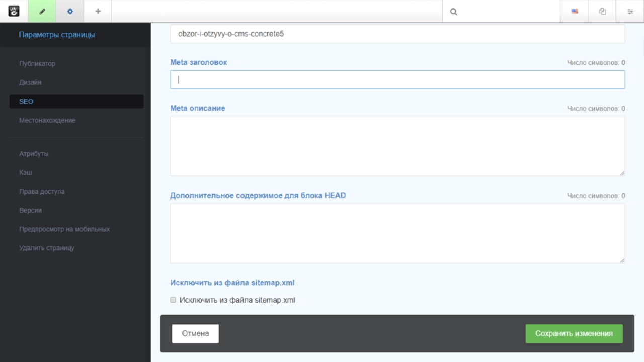
Task: Check Исключить из файла sitemap.xml checkbox
Action: (x=173, y=300)
